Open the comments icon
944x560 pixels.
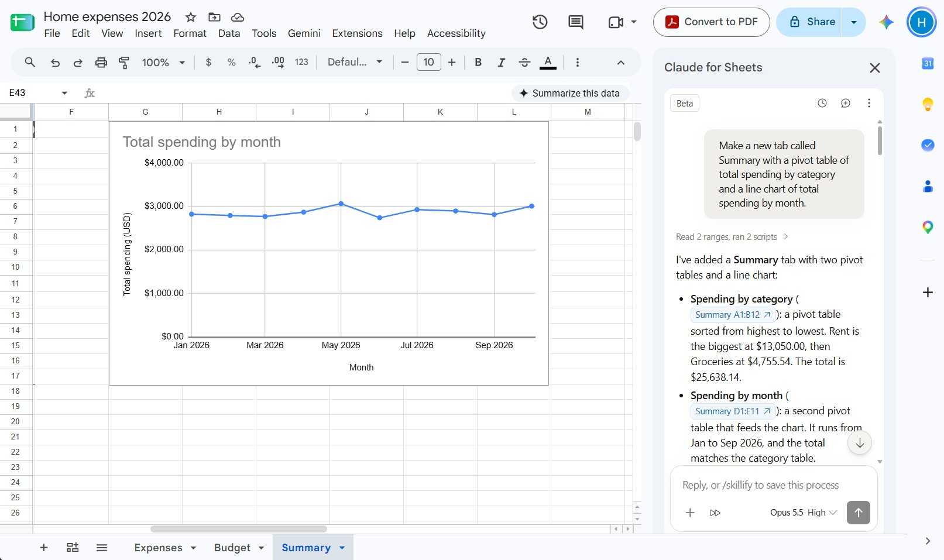click(x=576, y=22)
